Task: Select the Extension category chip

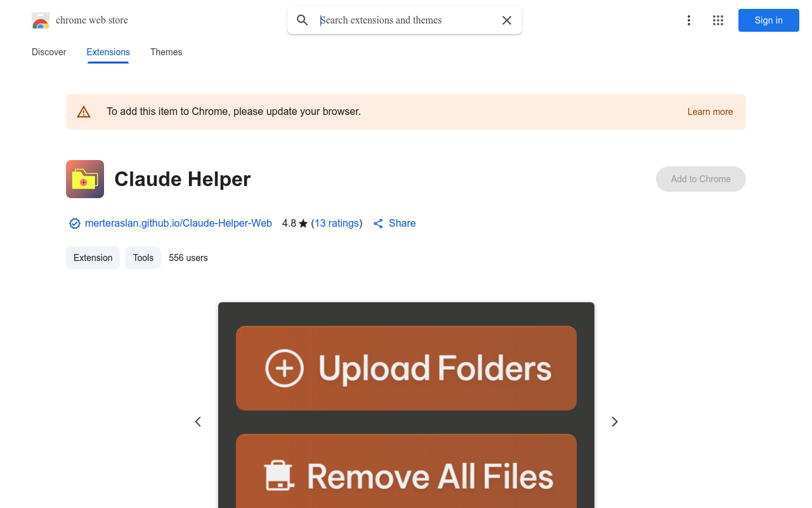Action: [x=93, y=258]
